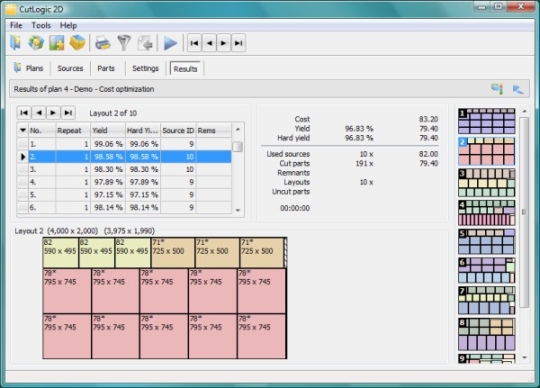Open layout thumbnail 7

click(487, 300)
